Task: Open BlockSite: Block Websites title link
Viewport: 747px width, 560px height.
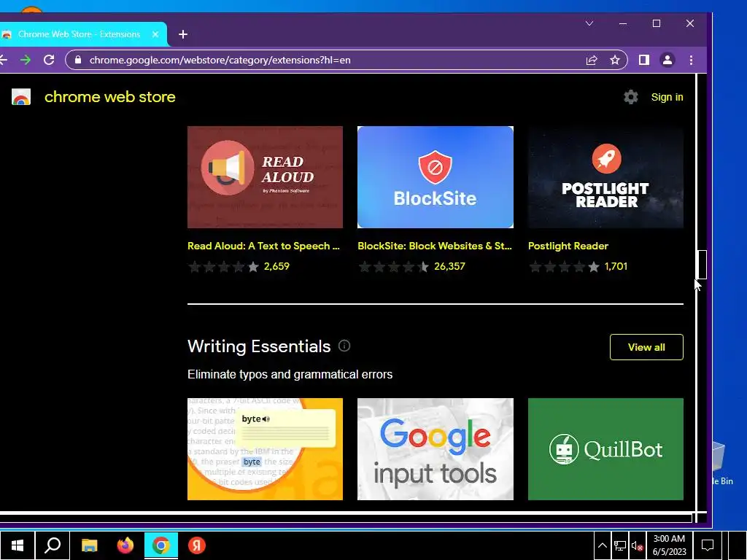Action: point(435,246)
